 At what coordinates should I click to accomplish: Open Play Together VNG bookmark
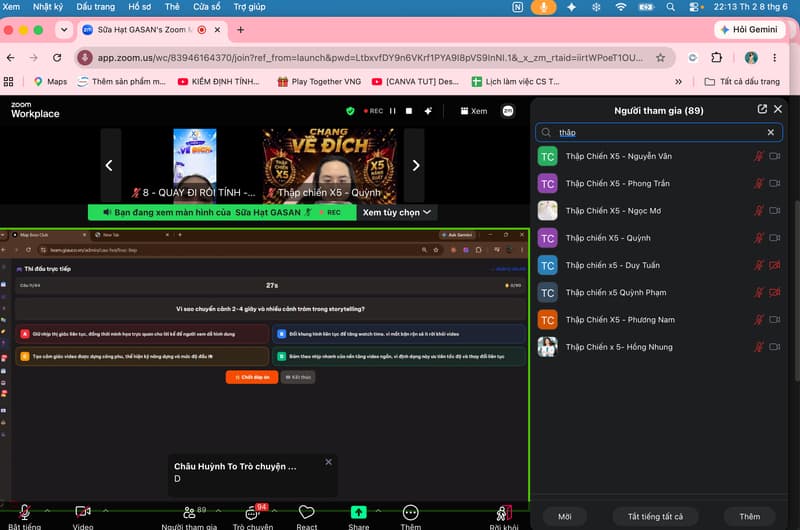point(319,82)
